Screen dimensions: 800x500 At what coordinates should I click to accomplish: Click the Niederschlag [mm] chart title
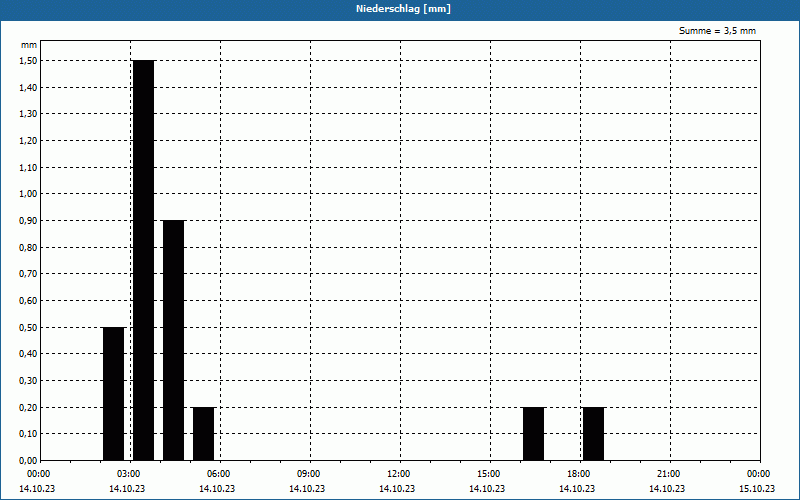(403, 9)
